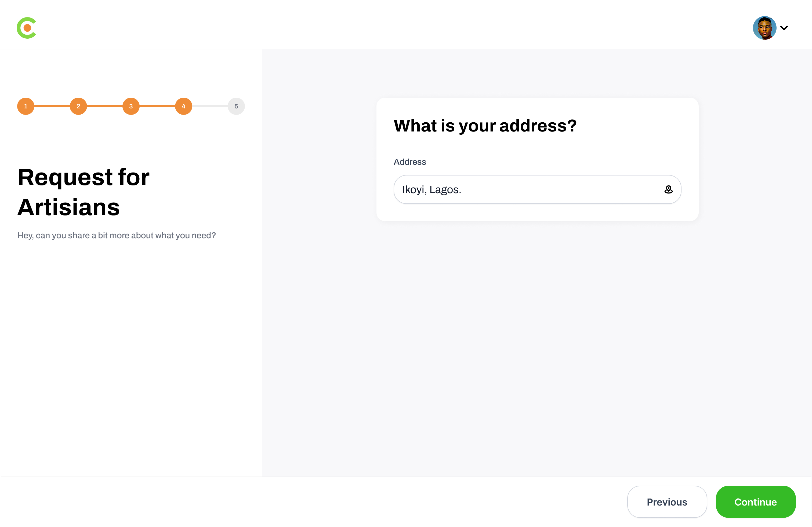Select step 3 circle in the stepper
Viewport: 812px width, 527px height.
[131, 106]
